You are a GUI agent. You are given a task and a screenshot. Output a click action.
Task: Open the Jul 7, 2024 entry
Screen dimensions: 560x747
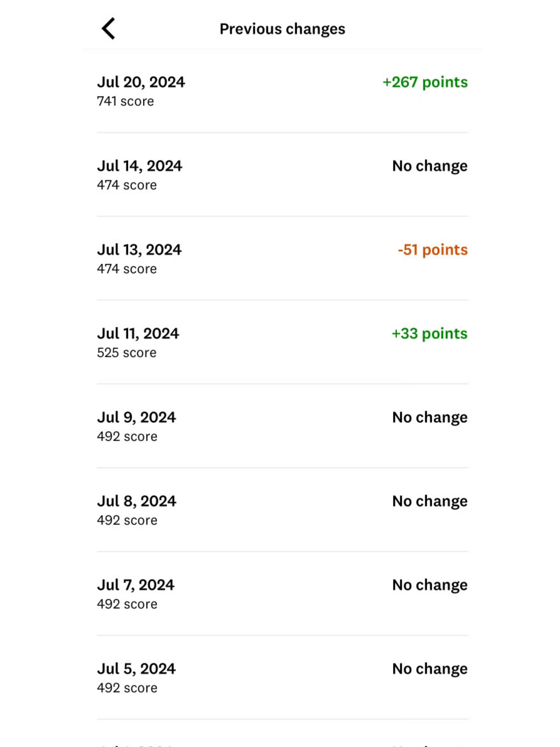pyautogui.click(x=282, y=593)
